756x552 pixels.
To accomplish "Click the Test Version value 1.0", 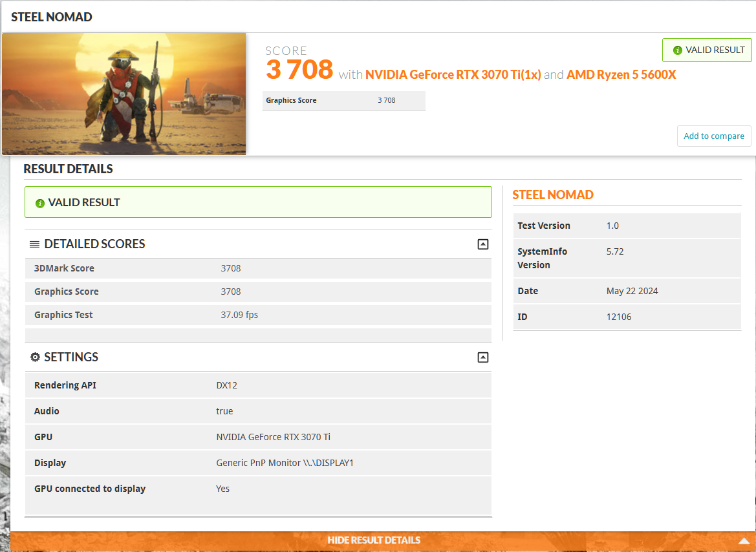I will pyautogui.click(x=612, y=226).
